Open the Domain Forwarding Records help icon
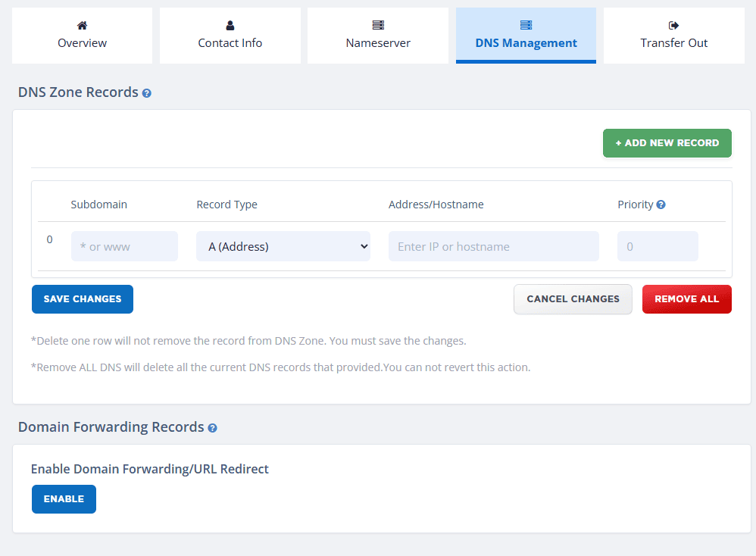The width and height of the screenshot is (756, 556). (x=212, y=428)
